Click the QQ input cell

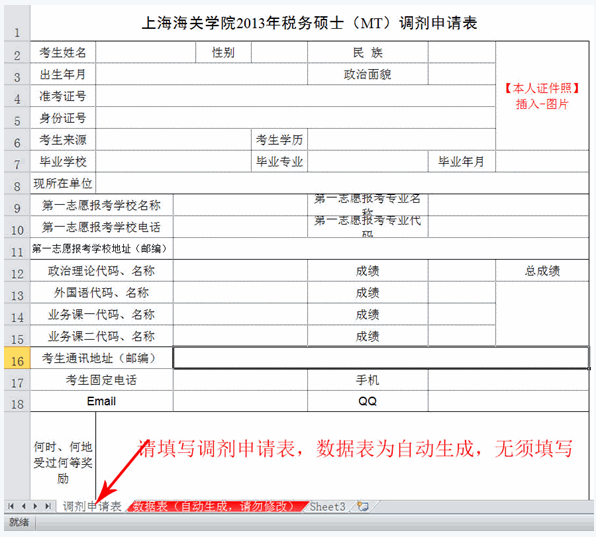pos(509,401)
